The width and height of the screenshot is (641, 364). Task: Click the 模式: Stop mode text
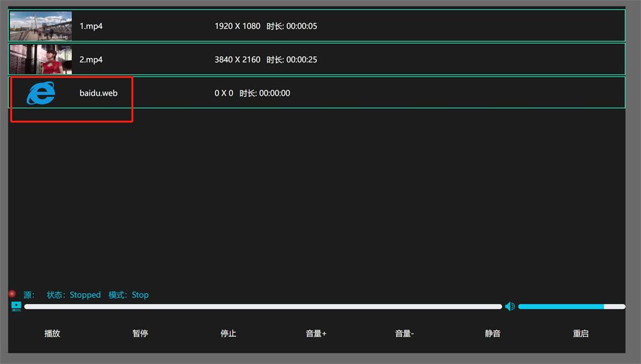(128, 295)
